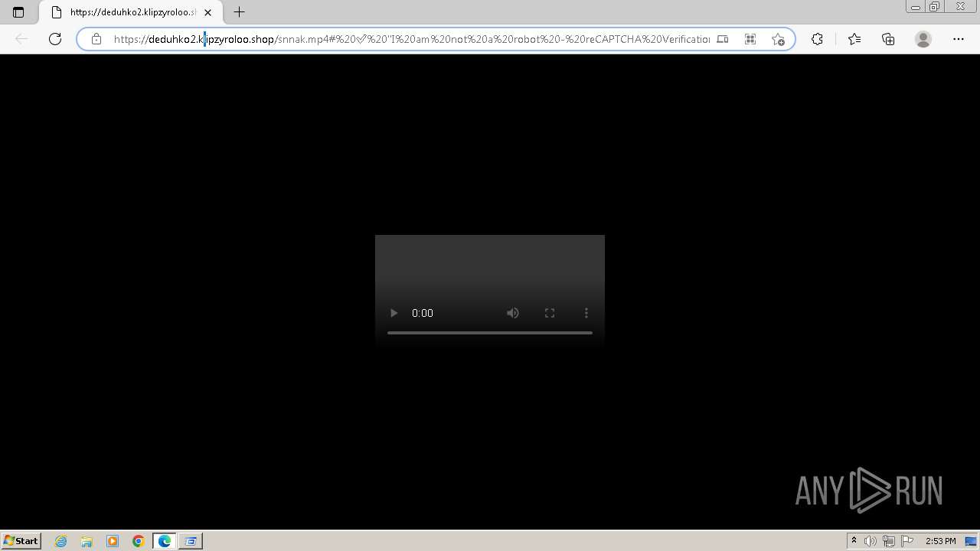Go back with the back arrow

[21, 39]
